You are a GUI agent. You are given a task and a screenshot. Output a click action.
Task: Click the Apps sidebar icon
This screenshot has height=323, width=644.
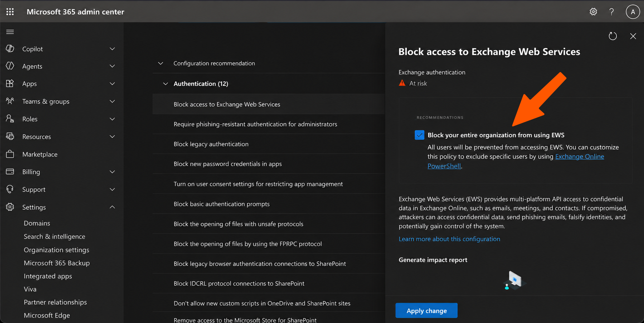click(x=10, y=83)
